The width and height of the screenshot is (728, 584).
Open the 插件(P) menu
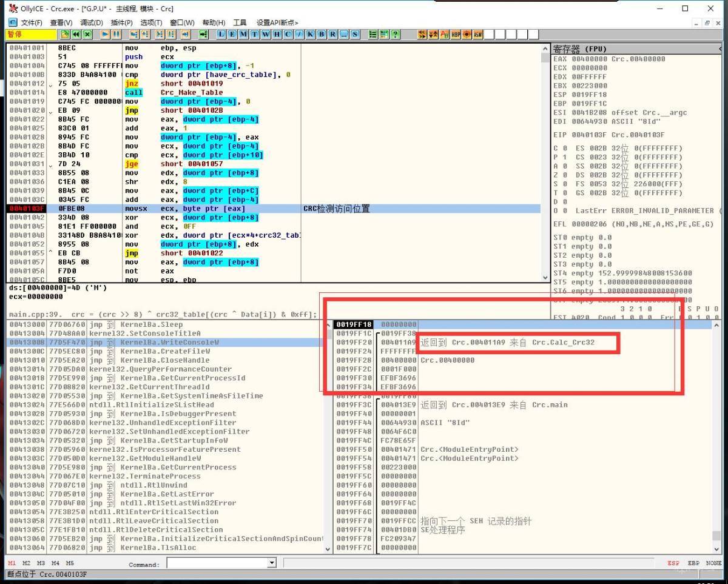click(121, 22)
